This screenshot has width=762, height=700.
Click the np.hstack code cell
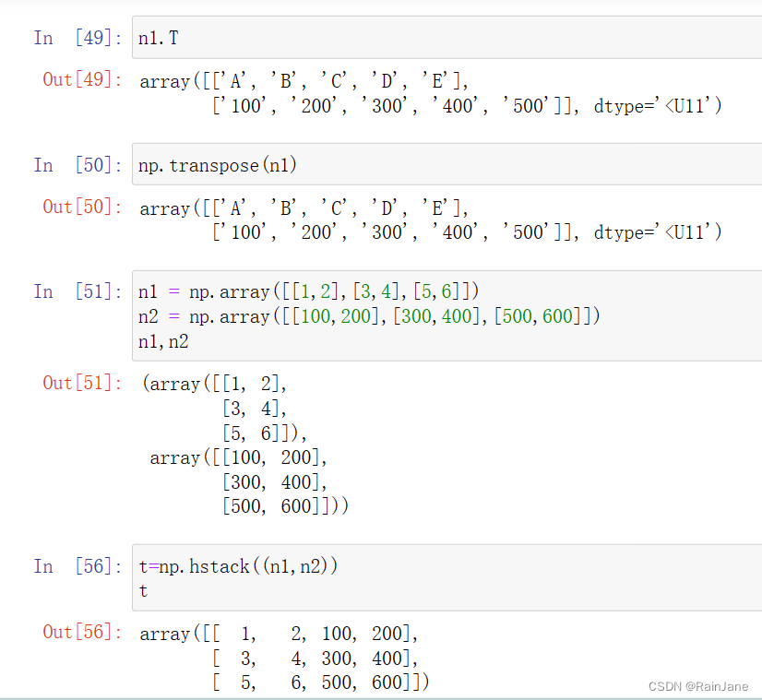tap(447, 577)
